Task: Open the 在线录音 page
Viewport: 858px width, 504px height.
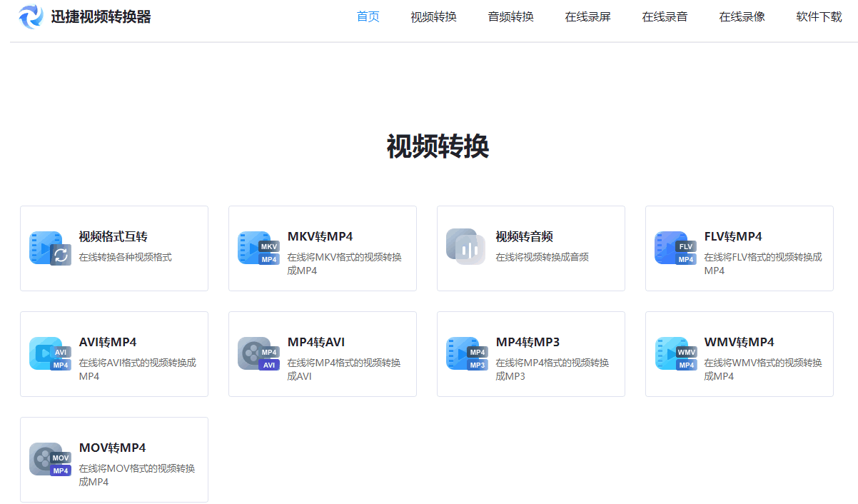Action: pos(665,16)
